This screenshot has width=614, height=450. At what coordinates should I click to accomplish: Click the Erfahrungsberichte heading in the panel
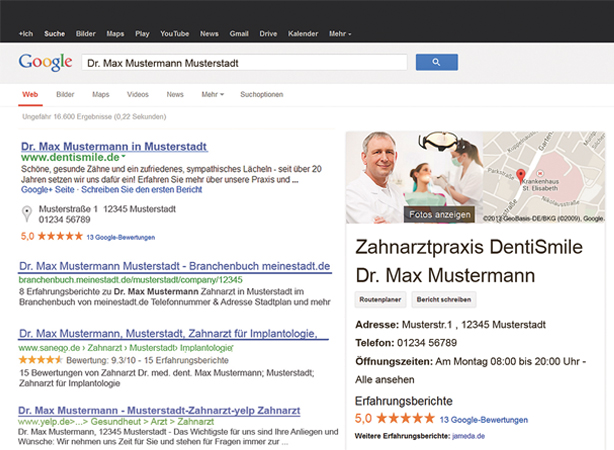pos(404,401)
